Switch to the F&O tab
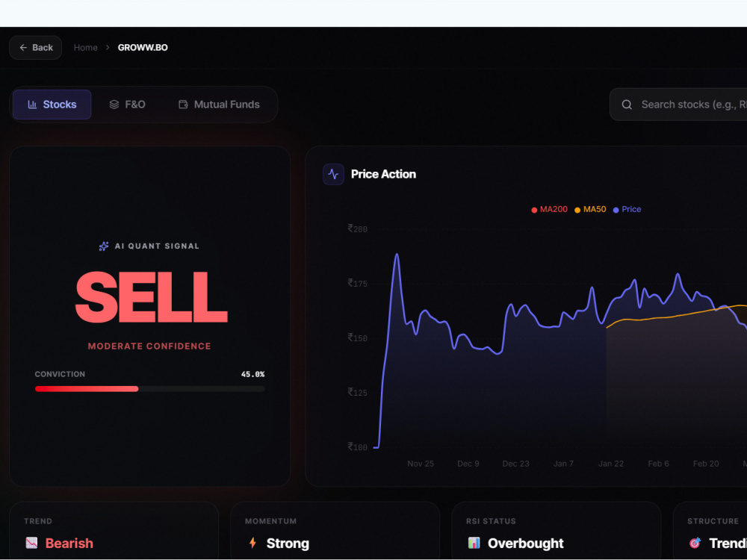 (127, 105)
